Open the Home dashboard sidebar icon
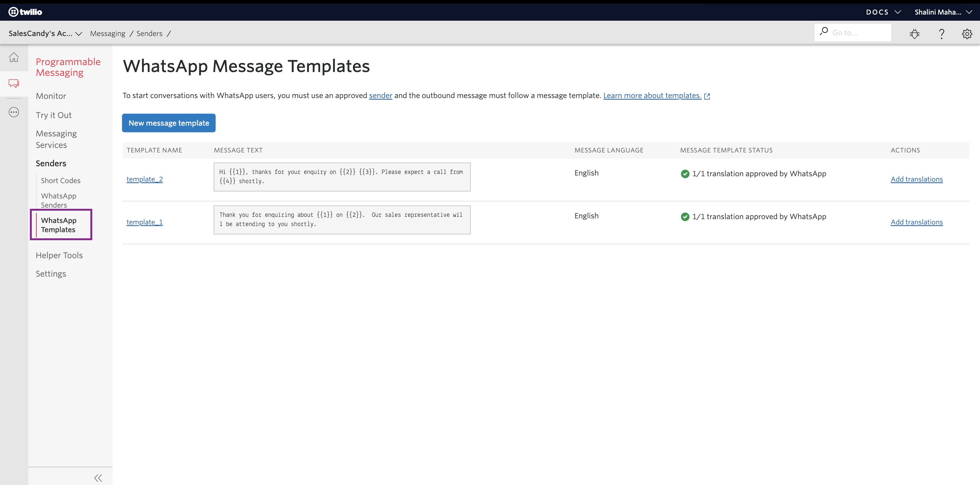 click(14, 57)
